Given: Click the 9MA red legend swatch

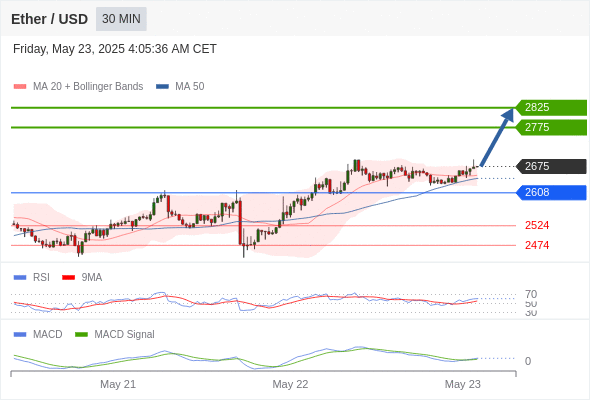Looking at the screenshot, I should tap(68, 278).
